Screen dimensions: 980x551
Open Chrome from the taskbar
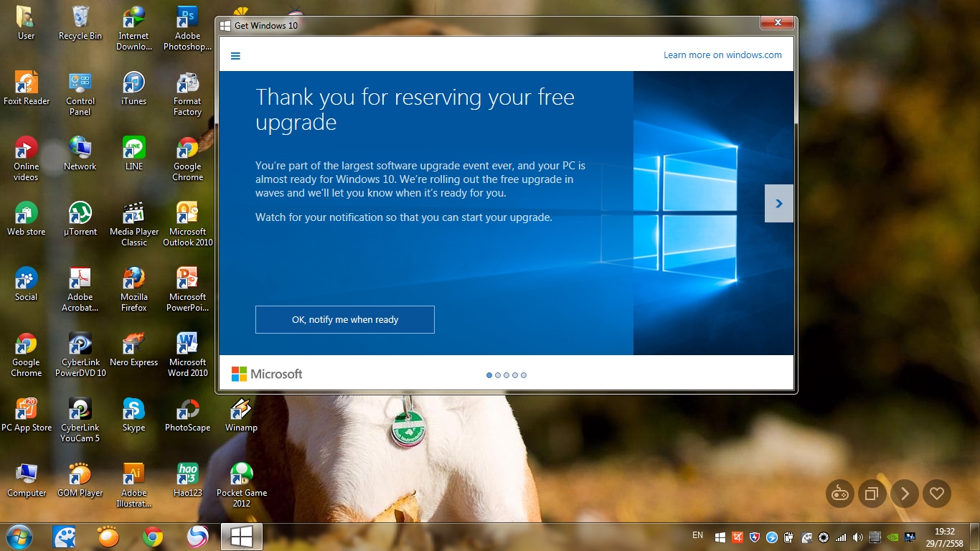pos(153,537)
